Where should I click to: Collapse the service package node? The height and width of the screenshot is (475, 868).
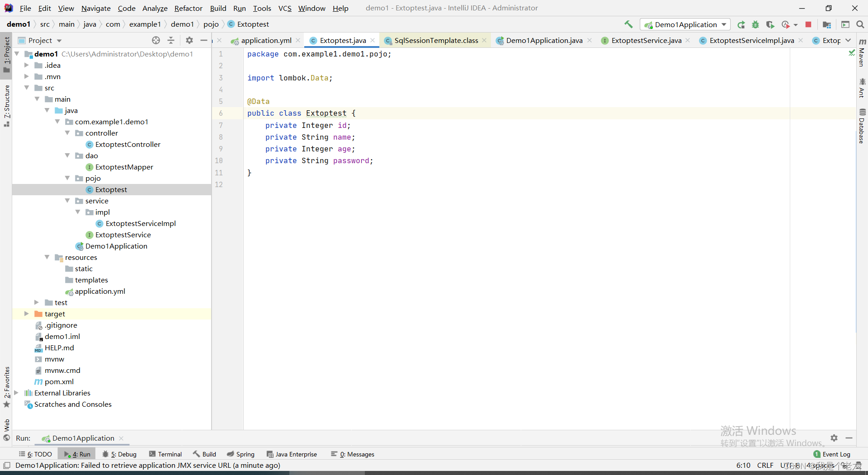pos(67,201)
